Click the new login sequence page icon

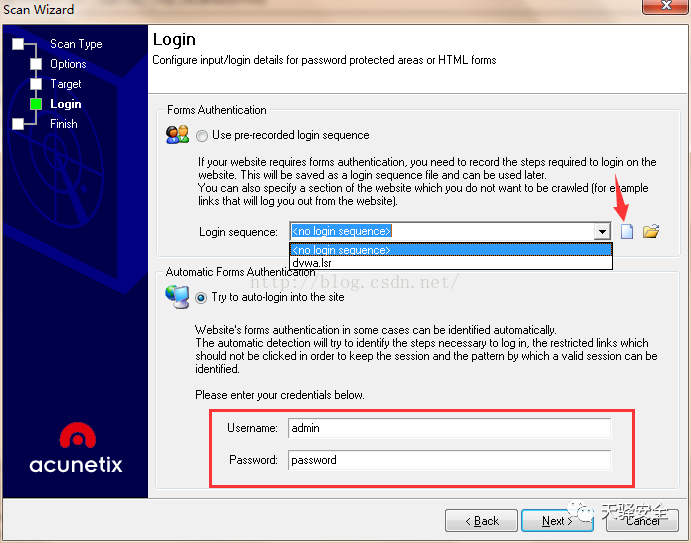[x=627, y=231]
